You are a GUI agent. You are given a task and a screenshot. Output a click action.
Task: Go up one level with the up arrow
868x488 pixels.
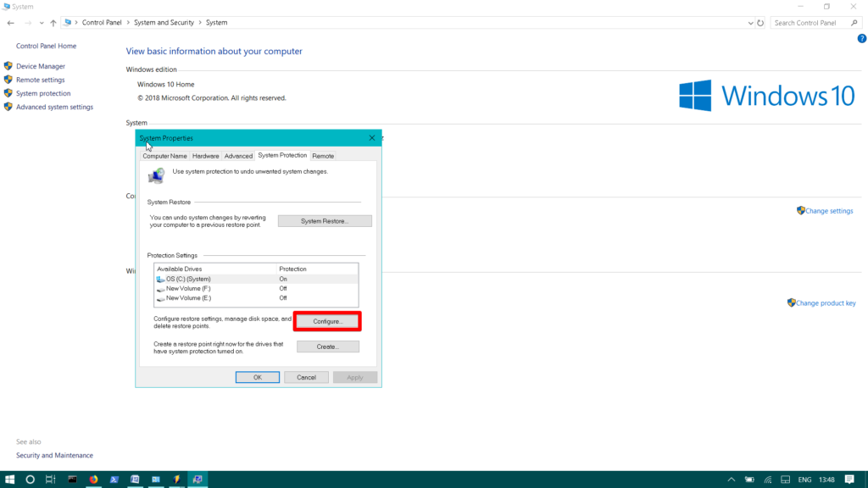(x=53, y=23)
